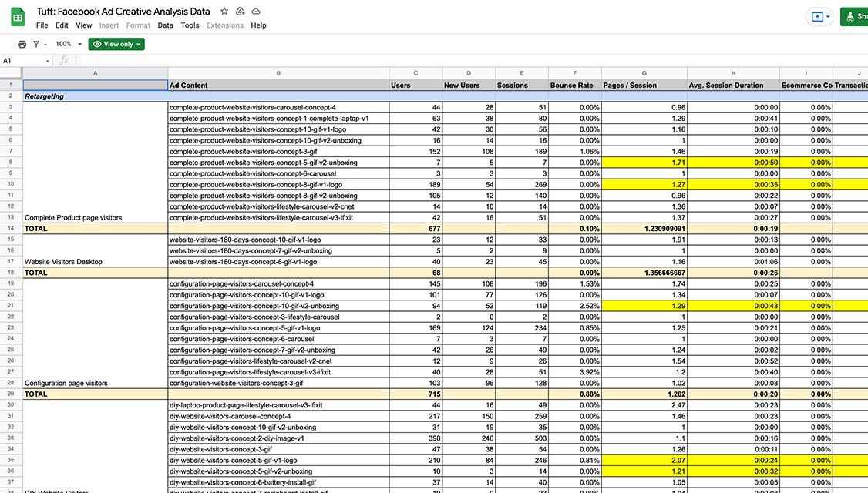Click the green Share button
The image size is (868, 493).
(855, 16)
